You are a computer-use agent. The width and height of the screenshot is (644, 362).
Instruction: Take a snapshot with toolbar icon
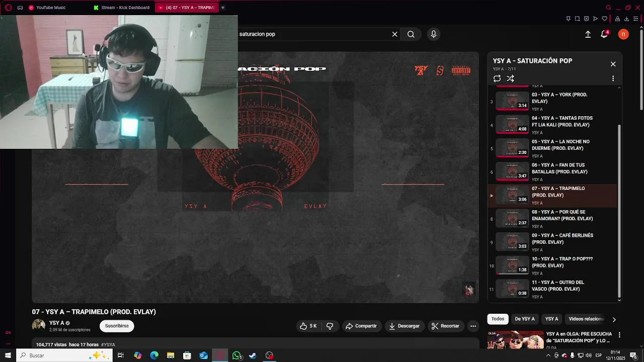point(578,19)
